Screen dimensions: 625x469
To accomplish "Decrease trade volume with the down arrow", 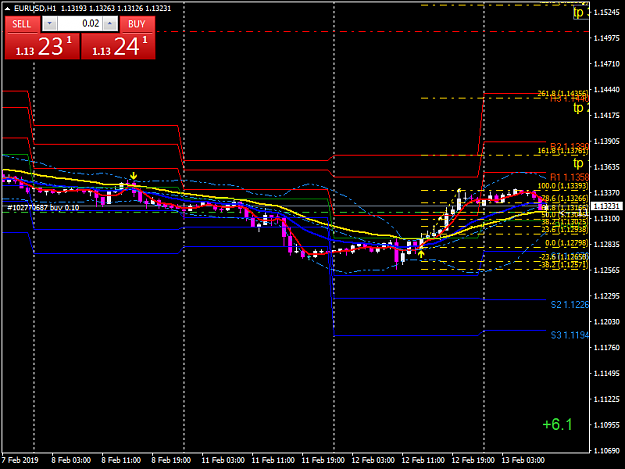I will [x=49, y=24].
